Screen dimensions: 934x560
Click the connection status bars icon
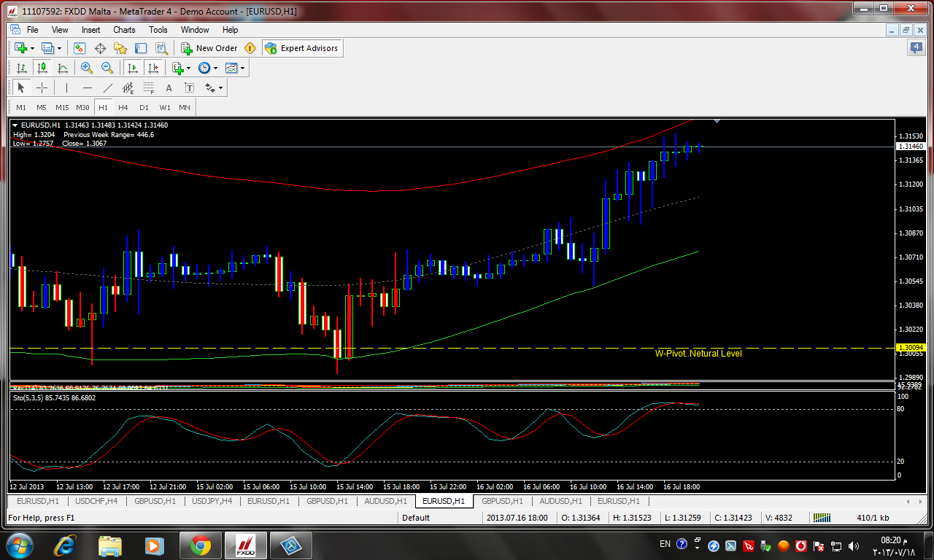[822, 518]
